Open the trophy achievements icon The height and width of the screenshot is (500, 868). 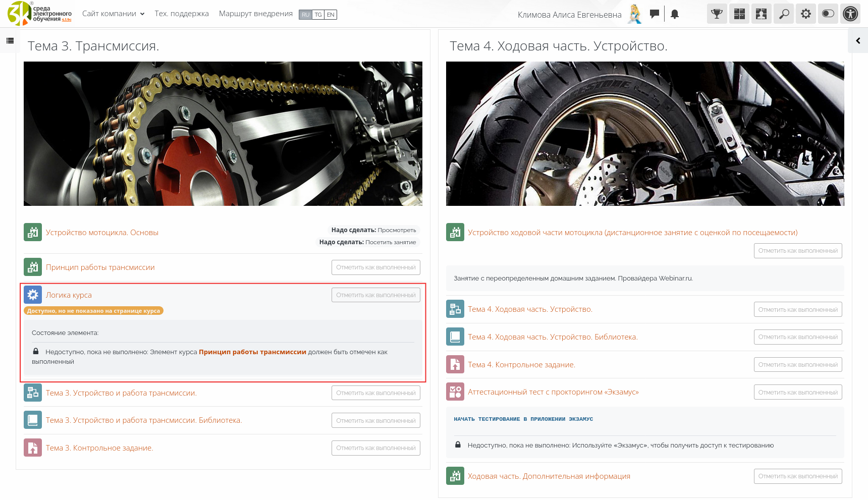click(x=717, y=14)
